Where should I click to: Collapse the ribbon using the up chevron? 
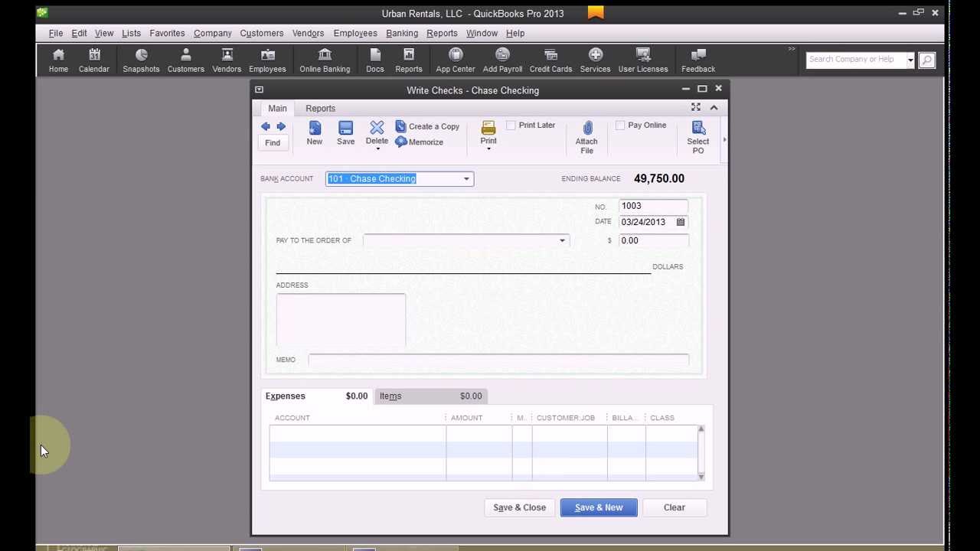point(714,107)
